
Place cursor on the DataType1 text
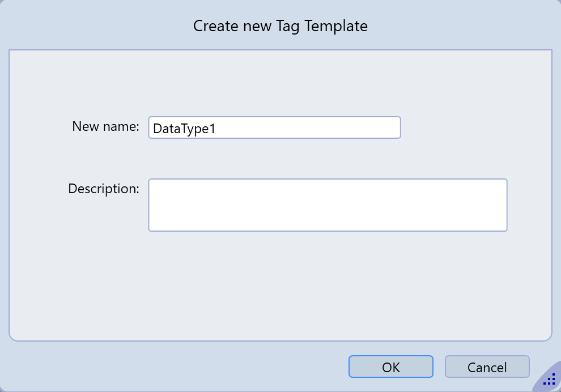pos(184,129)
